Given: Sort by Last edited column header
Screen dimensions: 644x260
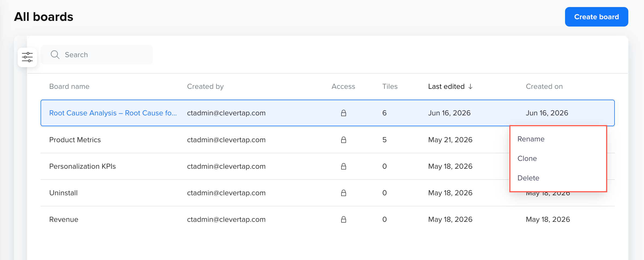Looking at the screenshot, I should [446, 86].
